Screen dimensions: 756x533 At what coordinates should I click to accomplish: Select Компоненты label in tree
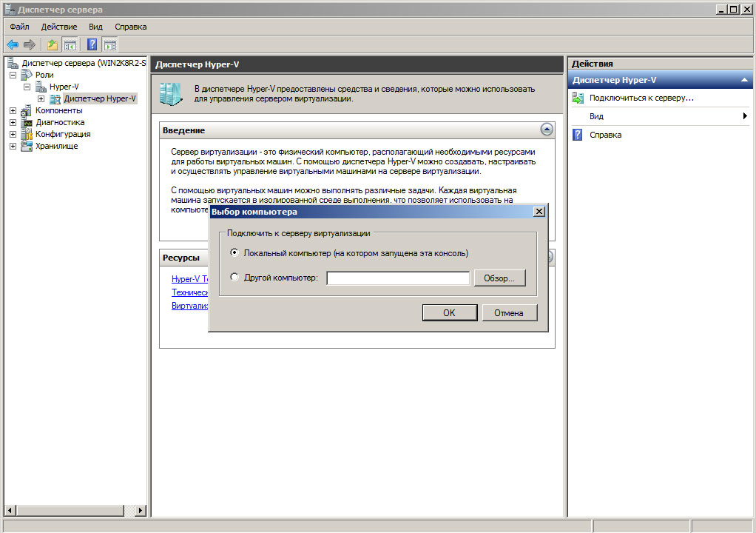(59, 110)
